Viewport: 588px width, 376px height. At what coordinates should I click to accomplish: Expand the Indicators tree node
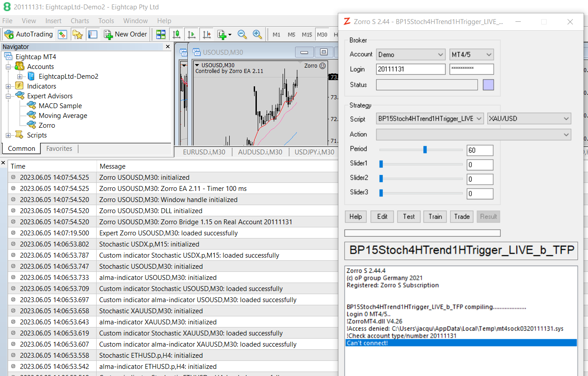click(8, 86)
